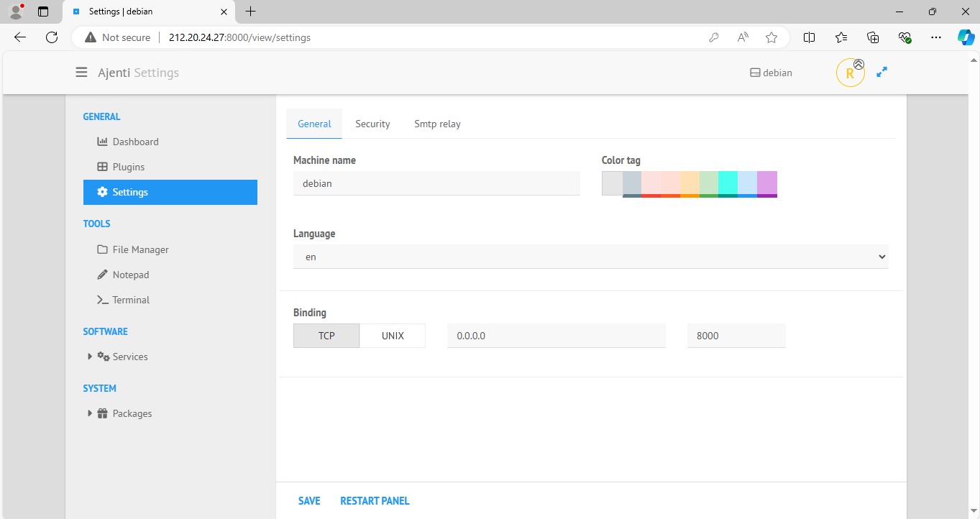
Task: Select the red color tag
Action: 651,184
